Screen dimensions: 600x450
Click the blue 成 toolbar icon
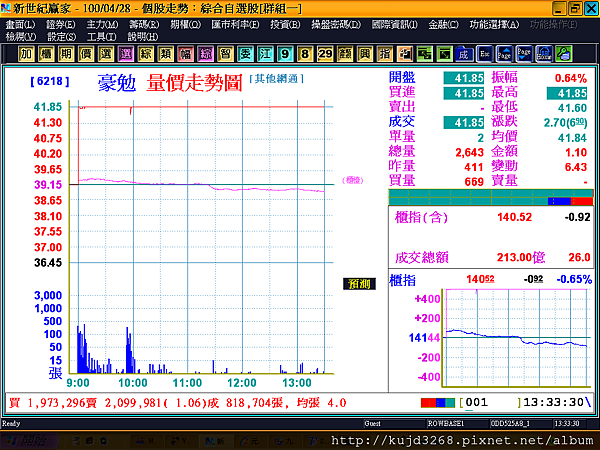(464, 54)
